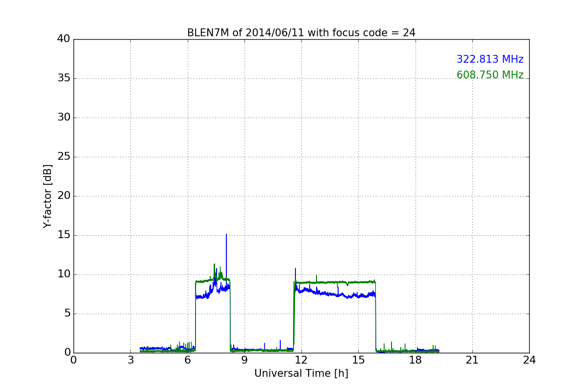Select the green '608.750 MHz' legend label

490,75
